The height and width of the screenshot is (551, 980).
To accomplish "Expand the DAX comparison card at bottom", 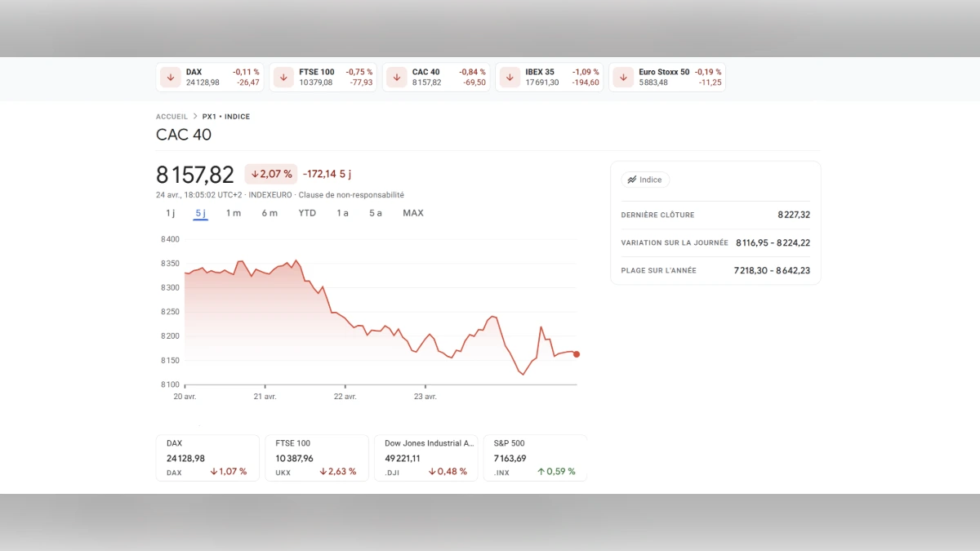I will point(207,457).
